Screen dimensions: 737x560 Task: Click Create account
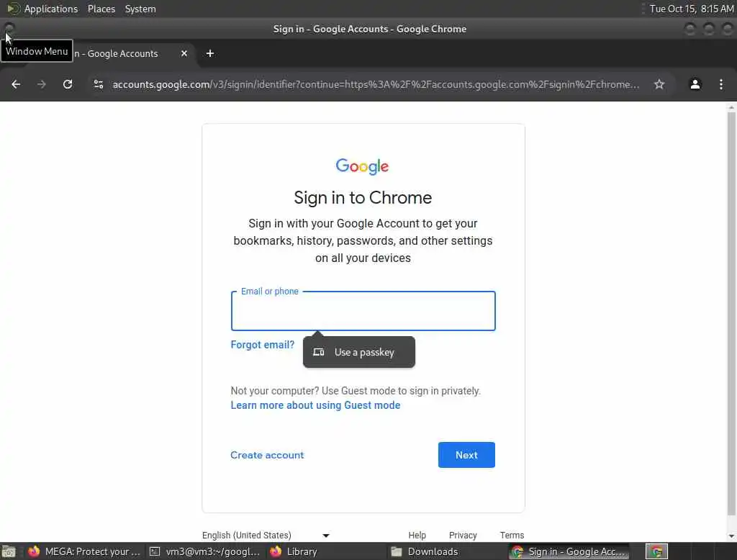pos(267,455)
